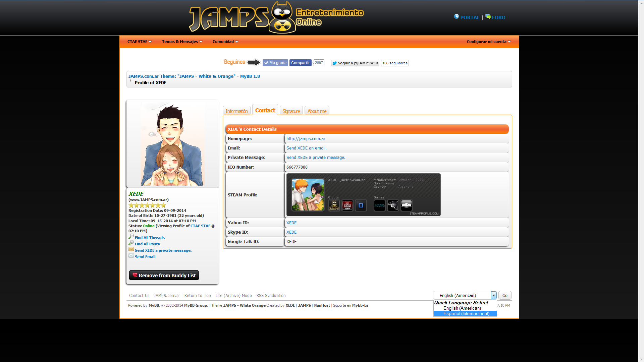Screen dimensions: 644x362
Task: Click the Twitter Seguir a @JAMPSWEB button
Action: [355, 63]
